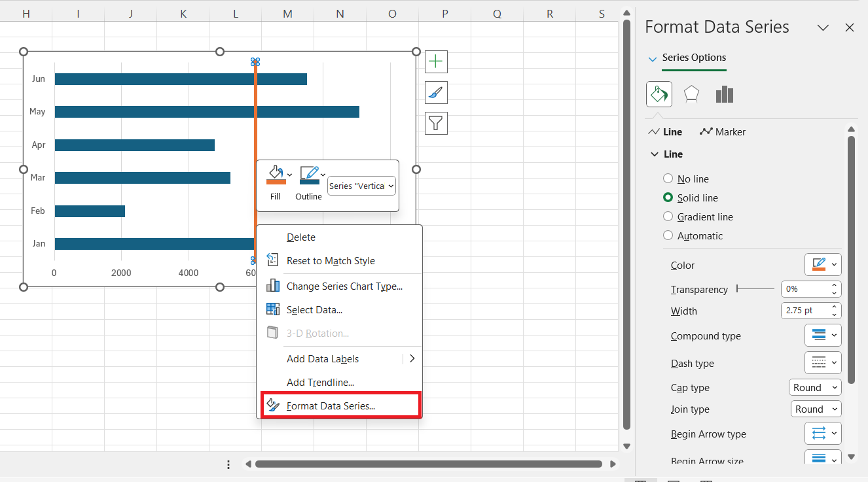The height and width of the screenshot is (482, 868).
Task: Select the Effects pentagon tab
Action: pos(691,95)
